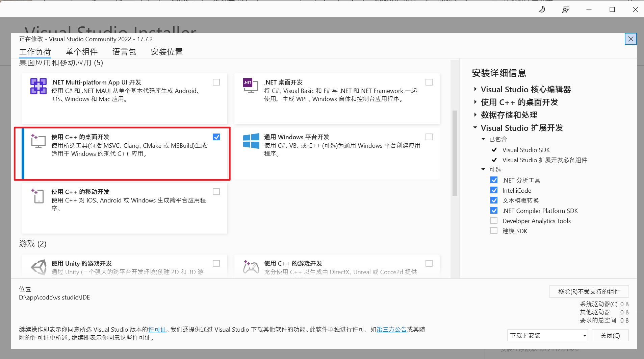644x359 pixels.
Task: Open the 许可证 license link
Action: click(157, 329)
